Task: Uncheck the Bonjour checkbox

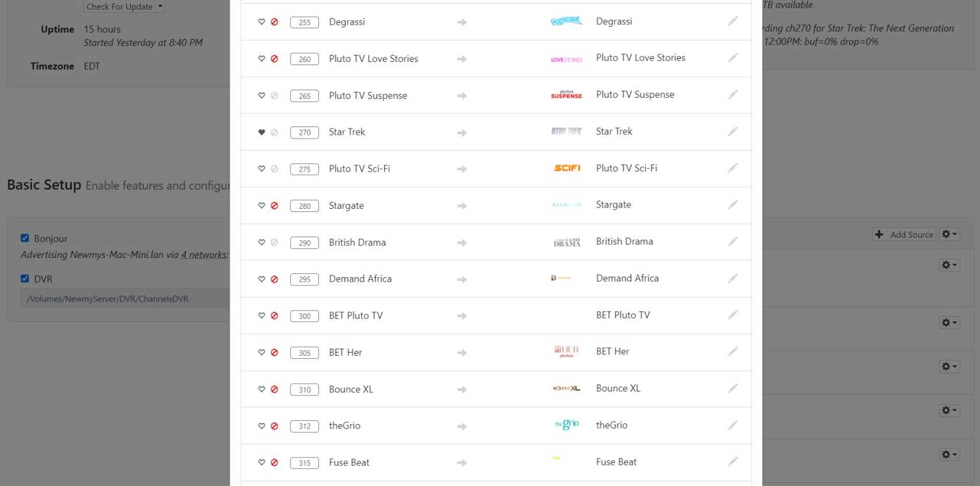Action: tap(24, 238)
